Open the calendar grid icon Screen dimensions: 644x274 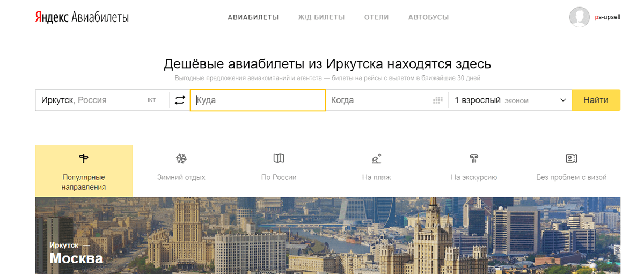pyautogui.click(x=438, y=100)
